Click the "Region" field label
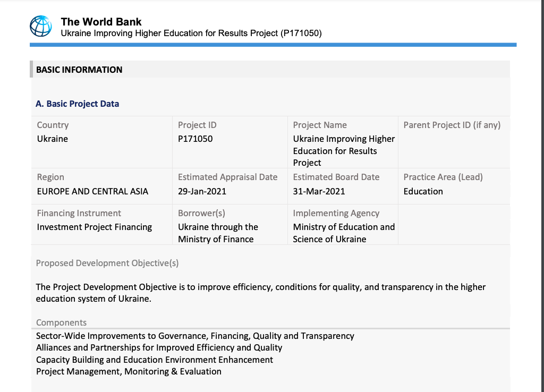 coord(50,177)
